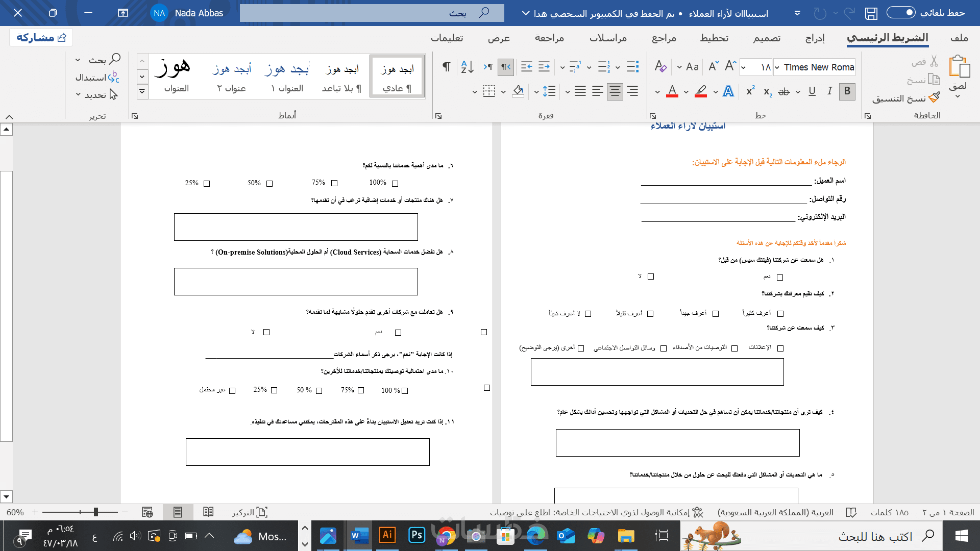Click the zoom slider handle
Screen dimensions: 980x551
pyautogui.click(x=95, y=512)
